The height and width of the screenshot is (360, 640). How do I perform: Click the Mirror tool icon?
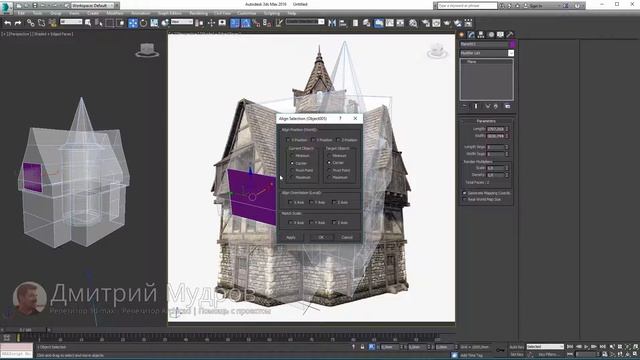click(332, 23)
